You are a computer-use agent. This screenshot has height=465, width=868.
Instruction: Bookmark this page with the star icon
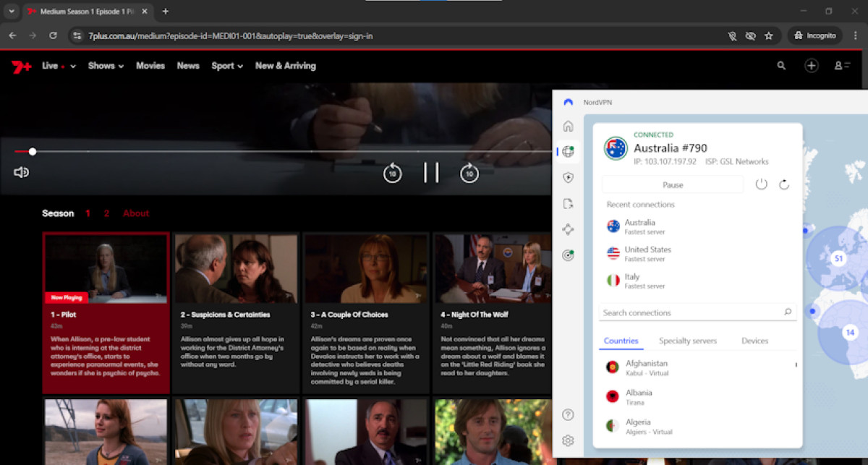pyautogui.click(x=769, y=35)
